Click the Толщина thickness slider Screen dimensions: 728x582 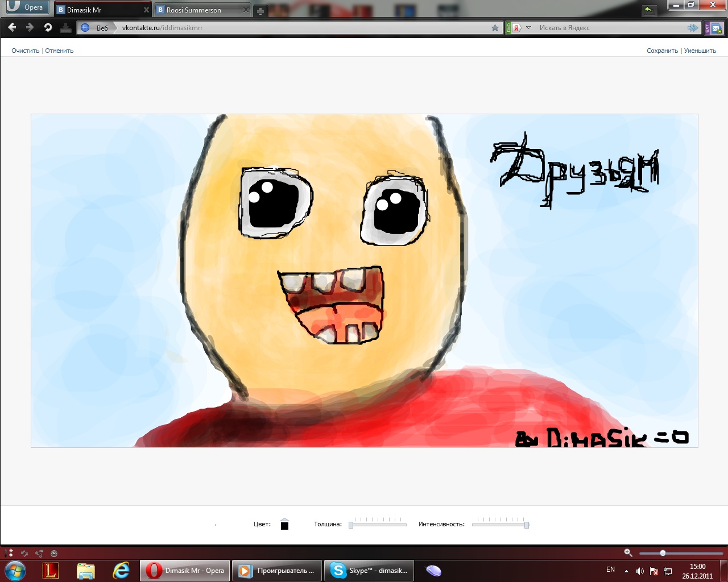[378, 525]
